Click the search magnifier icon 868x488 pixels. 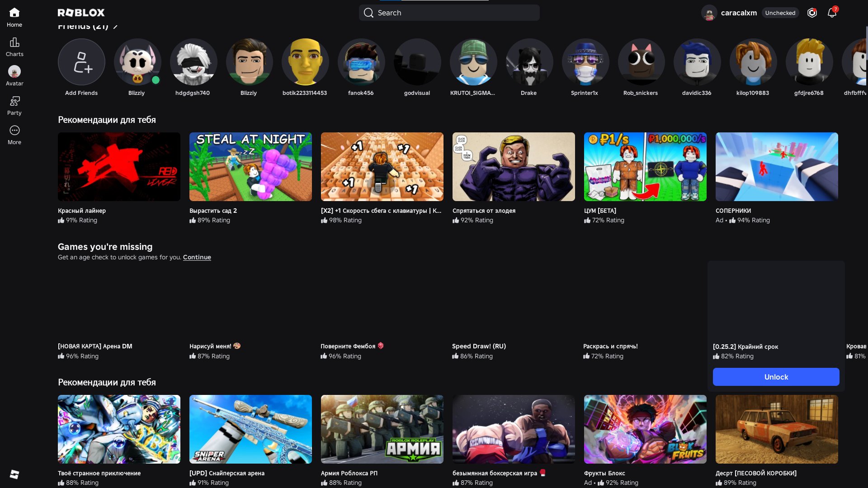(368, 13)
